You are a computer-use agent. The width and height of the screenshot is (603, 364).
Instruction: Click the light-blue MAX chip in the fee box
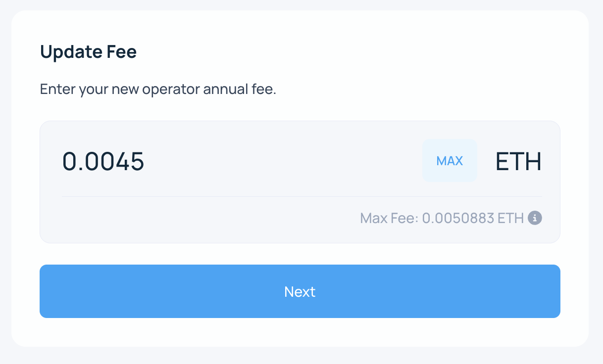[450, 161]
